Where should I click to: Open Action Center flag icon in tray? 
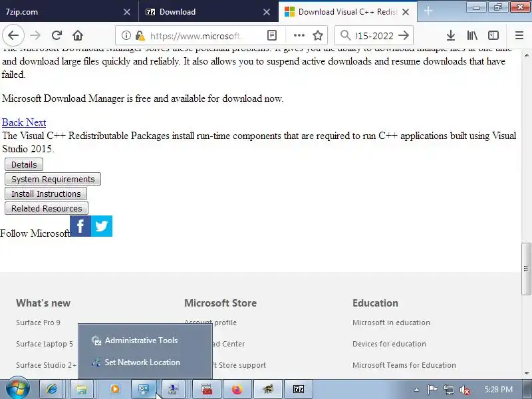click(432, 390)
